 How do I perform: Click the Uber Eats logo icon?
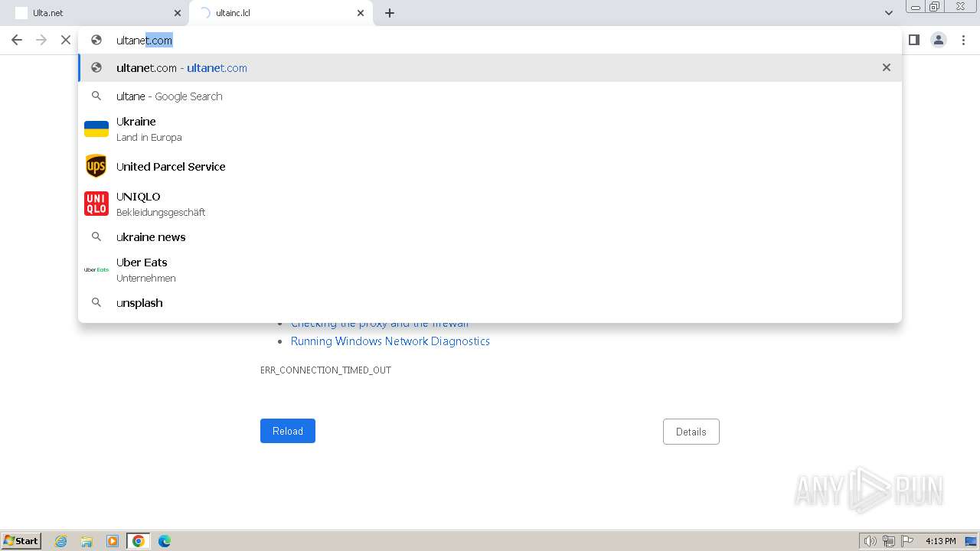pyautogui.click(x=96, y=269)
